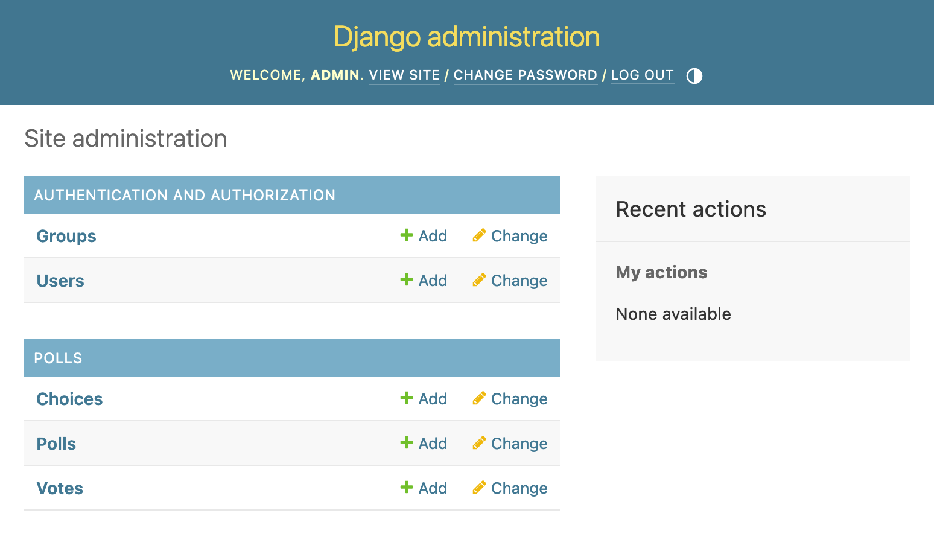
Task: Click the plus icon to add a Vote
Action: click(407, 488)
